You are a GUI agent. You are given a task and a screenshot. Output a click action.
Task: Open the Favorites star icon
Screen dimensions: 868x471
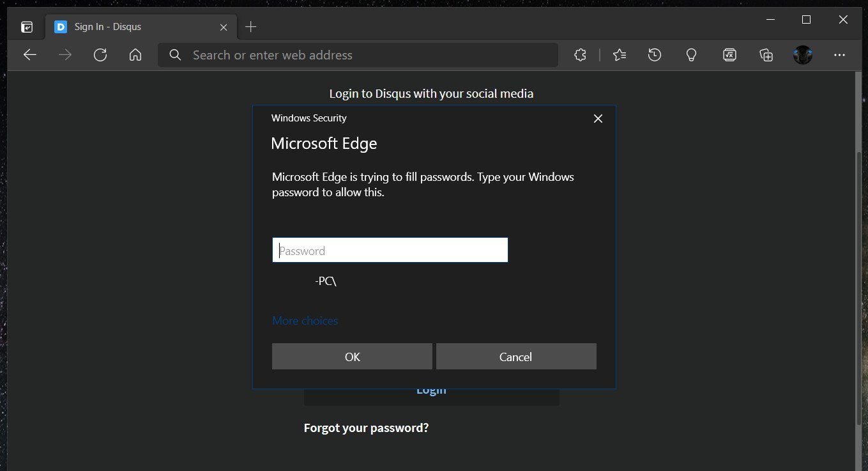[619, 55]
